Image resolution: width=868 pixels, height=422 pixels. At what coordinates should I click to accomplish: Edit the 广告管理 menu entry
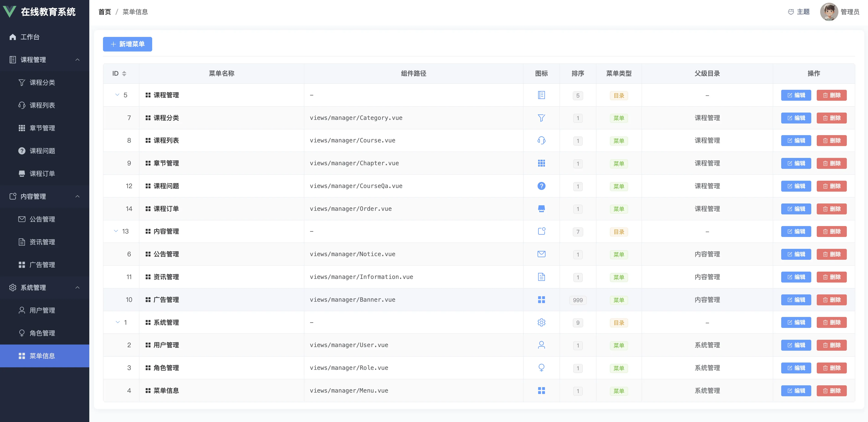(x=796, y=300)
